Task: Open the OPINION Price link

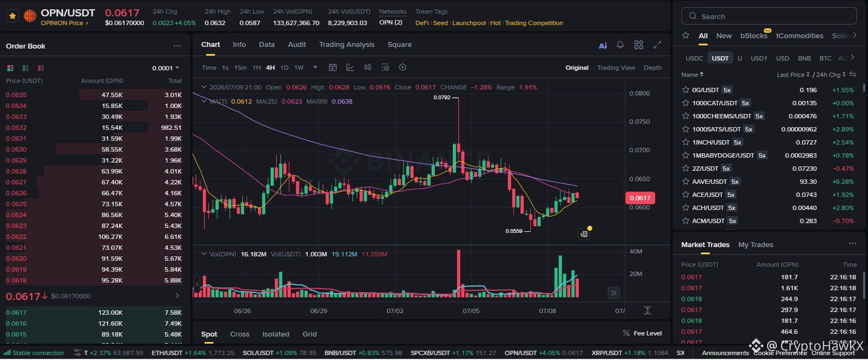Action: (x=64, y=23)
